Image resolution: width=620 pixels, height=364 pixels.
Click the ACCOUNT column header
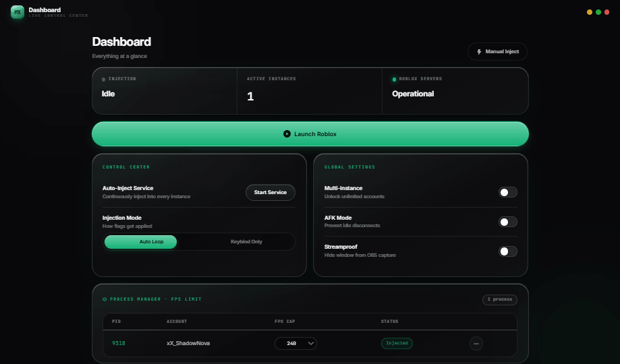(x=177, y=322)
